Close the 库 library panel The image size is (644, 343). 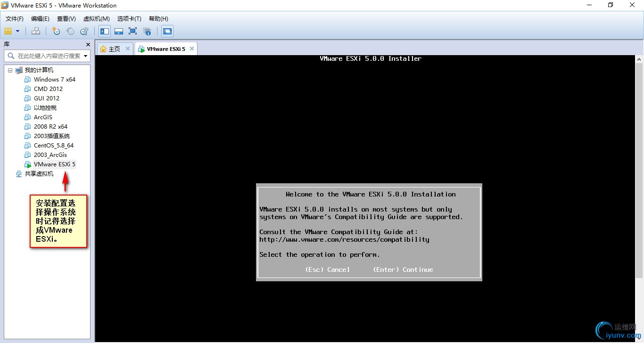click(x=88, y=44)
